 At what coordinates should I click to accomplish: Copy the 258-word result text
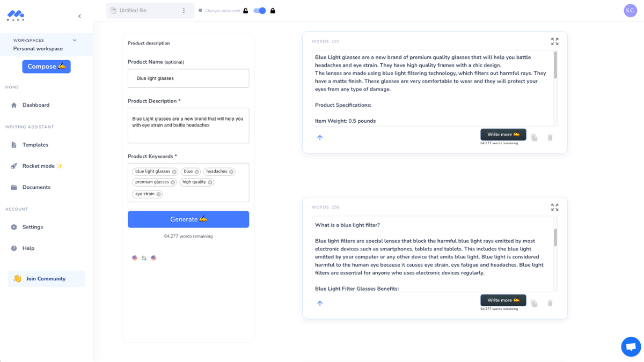pyautogui.click(x=534, y=304)
